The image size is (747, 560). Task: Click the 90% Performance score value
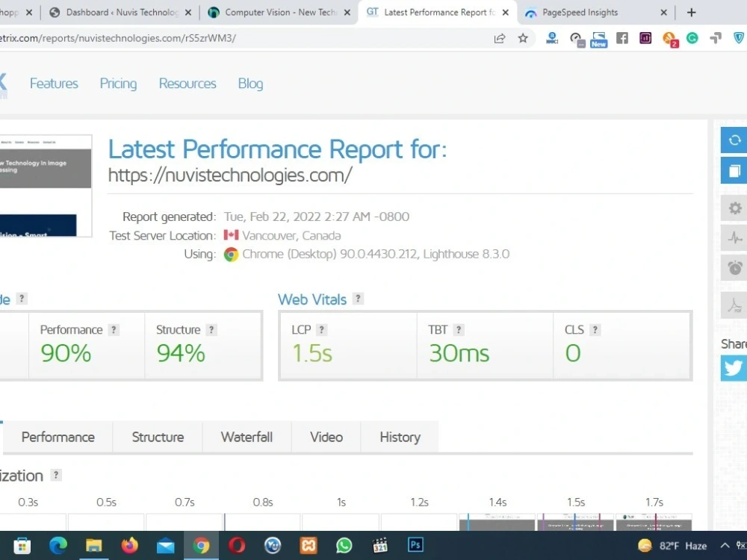pos(66,353)
